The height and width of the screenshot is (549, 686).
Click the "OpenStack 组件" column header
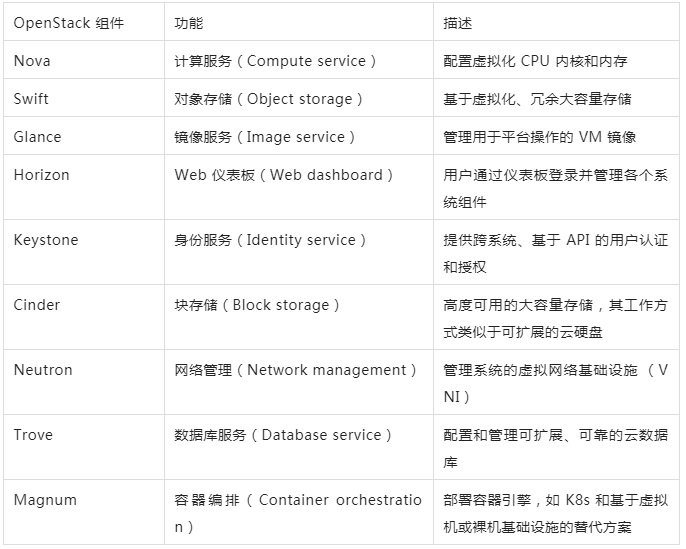pyautogui.click(x=68, y=23)
